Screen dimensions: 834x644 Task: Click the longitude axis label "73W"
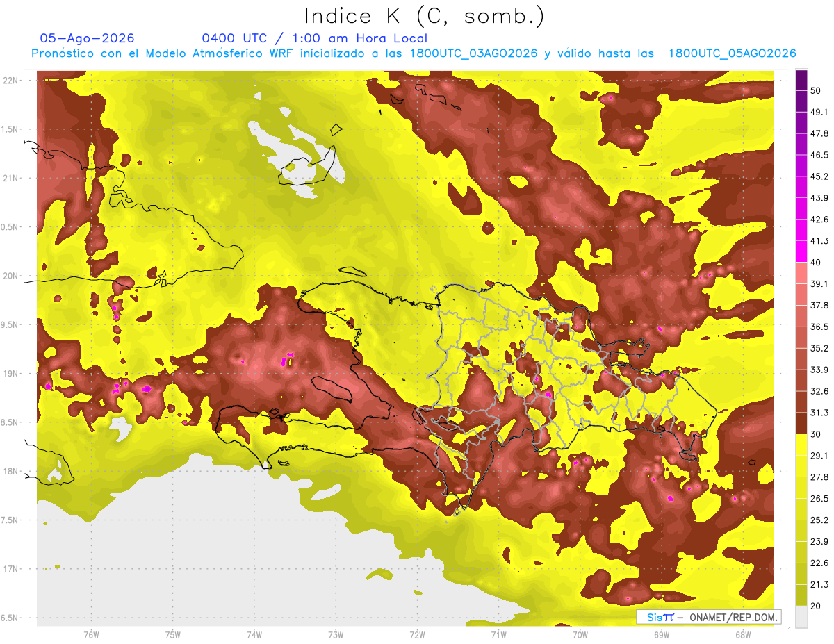point(336,634)
